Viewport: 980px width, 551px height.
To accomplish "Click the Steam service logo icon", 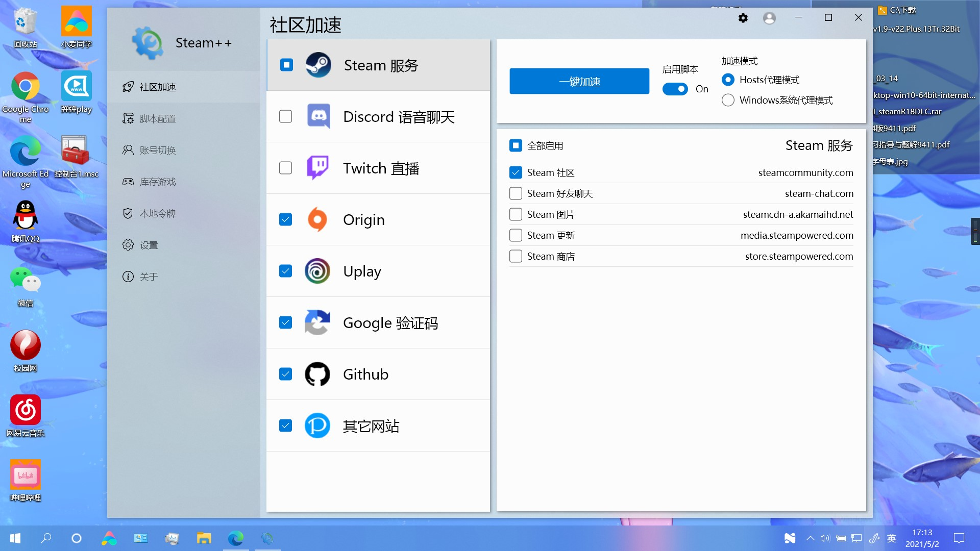I will [x=318, y=65].
